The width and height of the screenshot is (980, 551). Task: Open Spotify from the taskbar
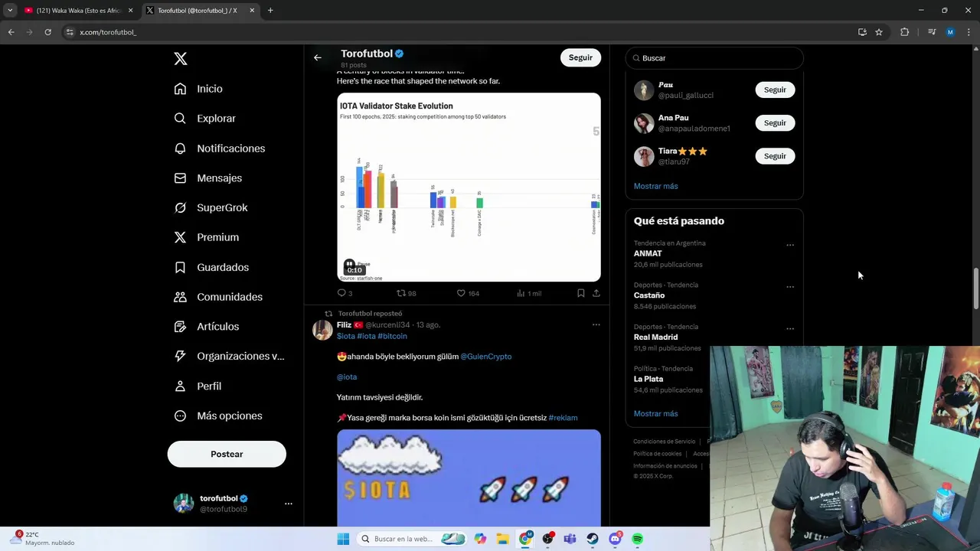637,539
